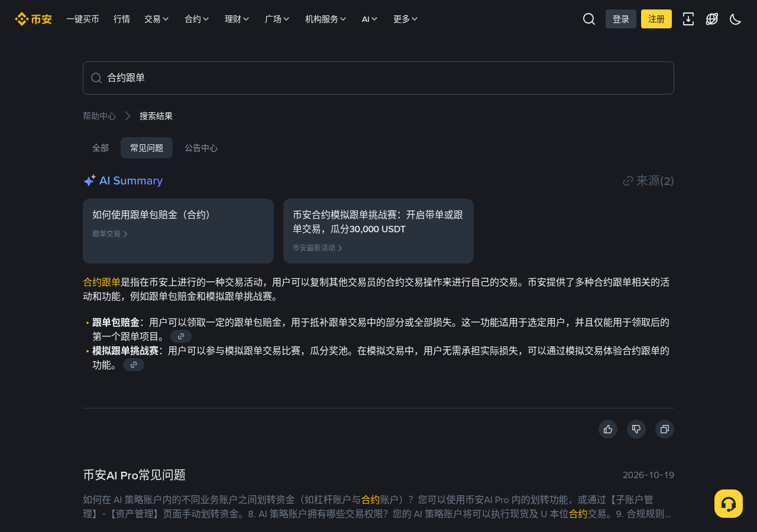Copy the AI summary text
757x532 pixels.
pos(665,429)
